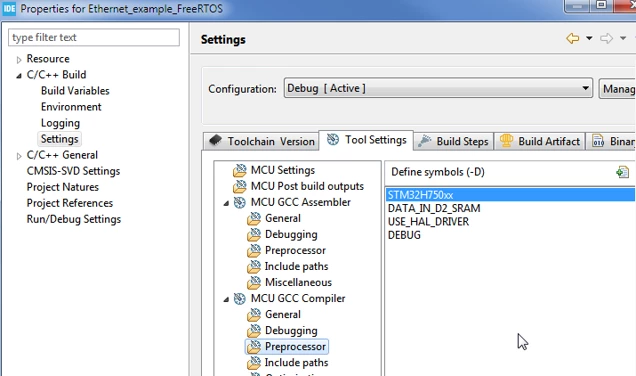Select Environment under C/C++ Build
This screenshot has width=636, height=376.
click(x=71, y=107)
